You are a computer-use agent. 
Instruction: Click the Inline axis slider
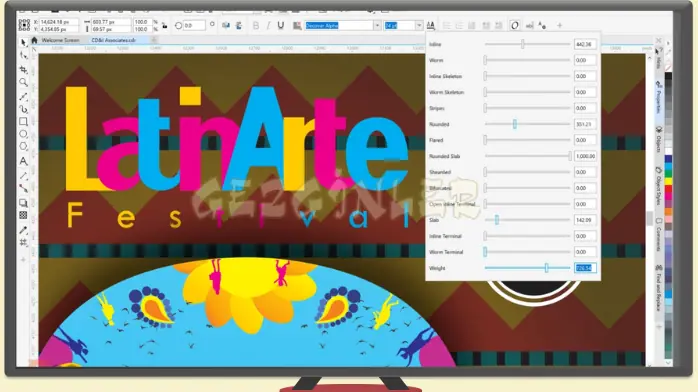coord(528,44)
